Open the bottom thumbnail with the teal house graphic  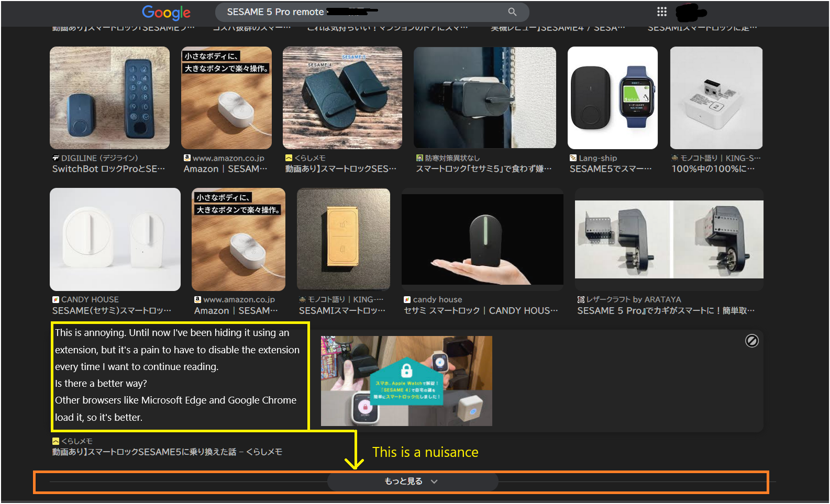click(406, 381)
